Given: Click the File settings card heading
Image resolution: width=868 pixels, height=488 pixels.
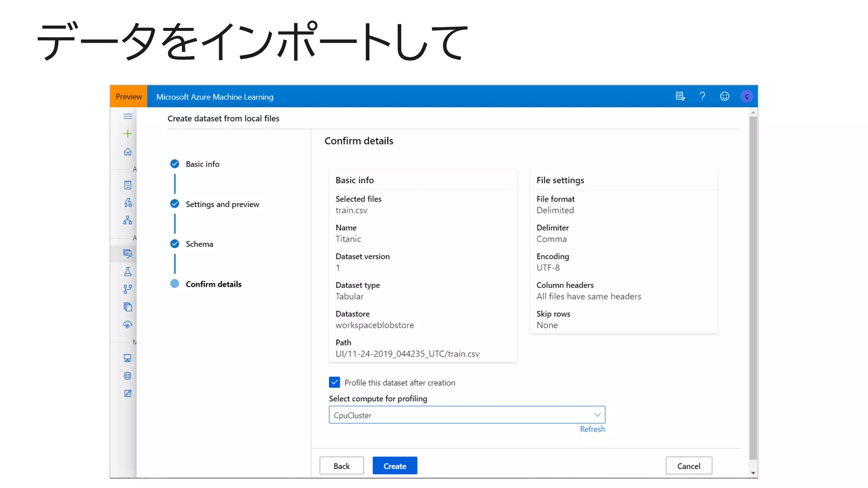Looking at the screenshot, I should click(560, 180).
